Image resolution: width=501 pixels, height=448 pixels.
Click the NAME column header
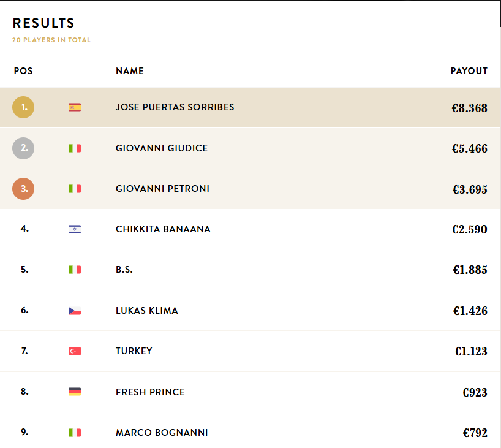point(130,71)
